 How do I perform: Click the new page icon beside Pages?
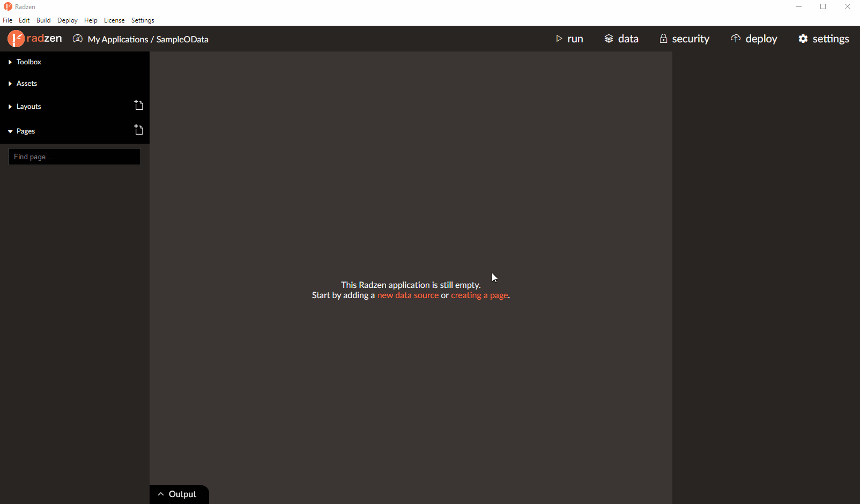pyautogui.click(x=139, y=130)
